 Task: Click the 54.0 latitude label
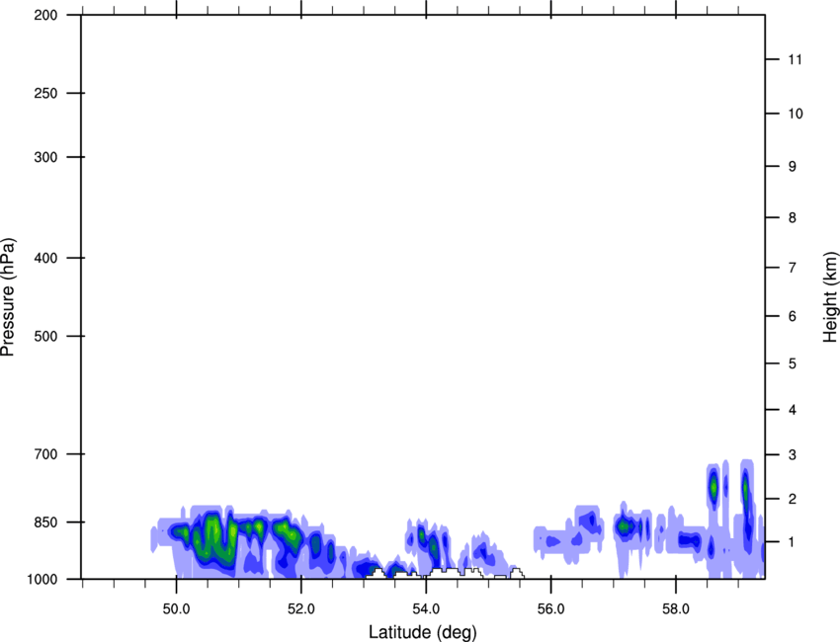(x=426, y=608)
